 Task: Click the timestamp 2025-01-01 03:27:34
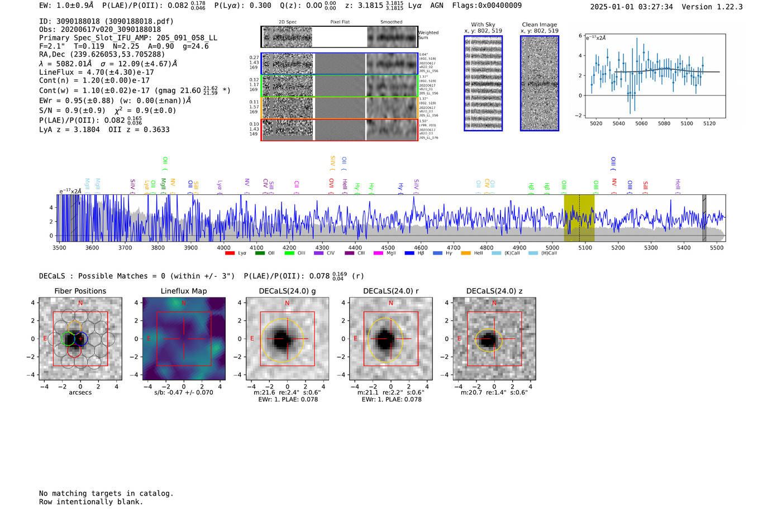pos(632,7)
